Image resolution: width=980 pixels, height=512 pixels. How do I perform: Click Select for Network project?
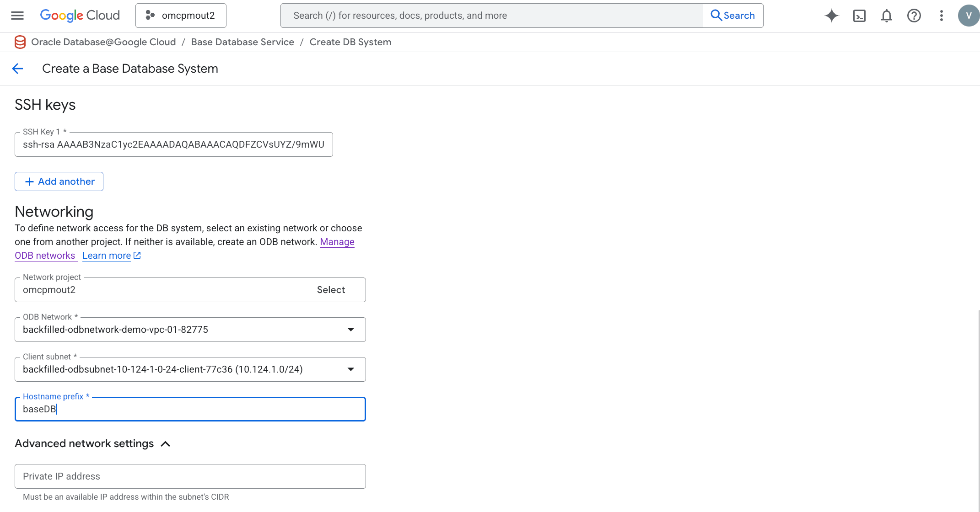point(330,289)
